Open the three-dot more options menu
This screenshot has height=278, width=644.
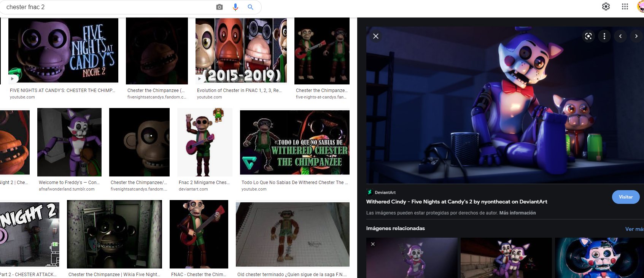[x=604, y=36]
